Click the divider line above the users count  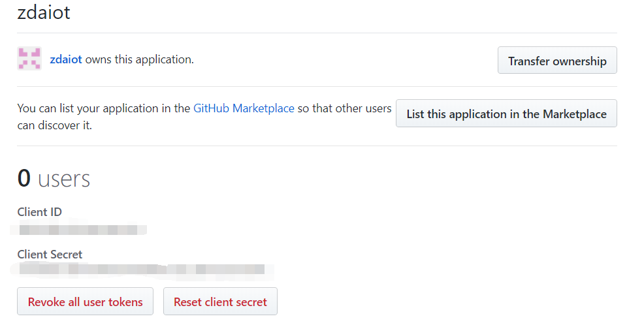point(317,146)
